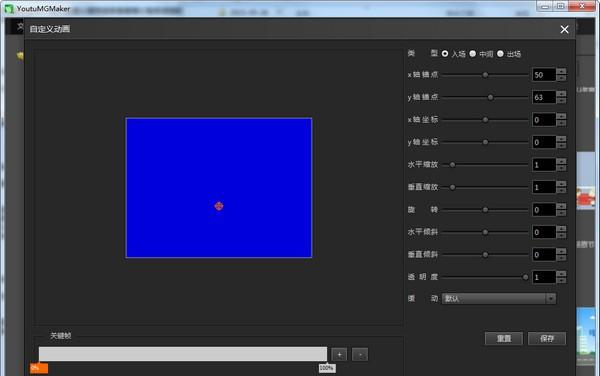Click the 垂直缩放 slider handle

point(452,187)
